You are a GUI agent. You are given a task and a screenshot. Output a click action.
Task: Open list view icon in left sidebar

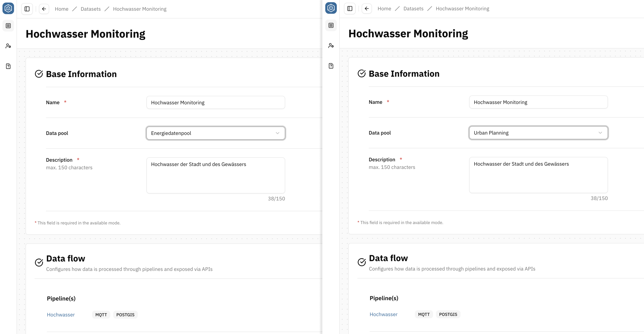(8, 26)
